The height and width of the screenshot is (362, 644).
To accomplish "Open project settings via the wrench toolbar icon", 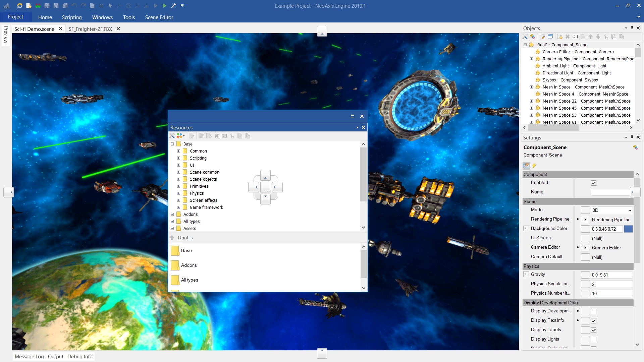I will 174,6.
